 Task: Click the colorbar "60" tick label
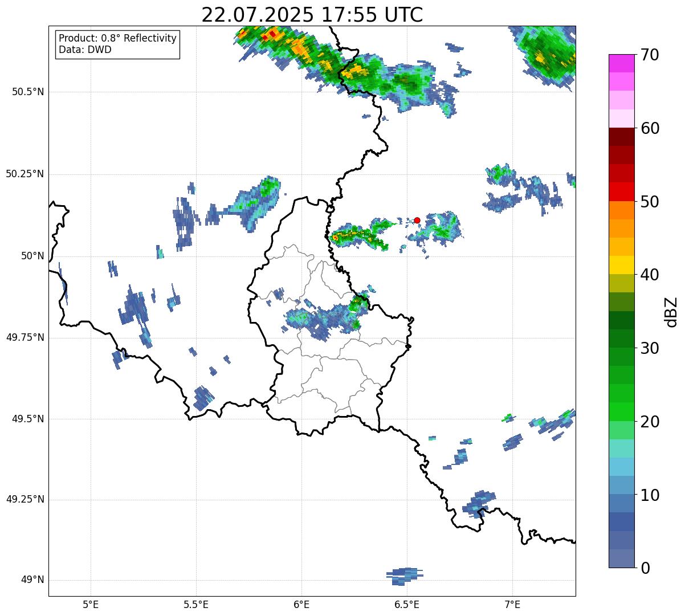click(x=649, y=128)
